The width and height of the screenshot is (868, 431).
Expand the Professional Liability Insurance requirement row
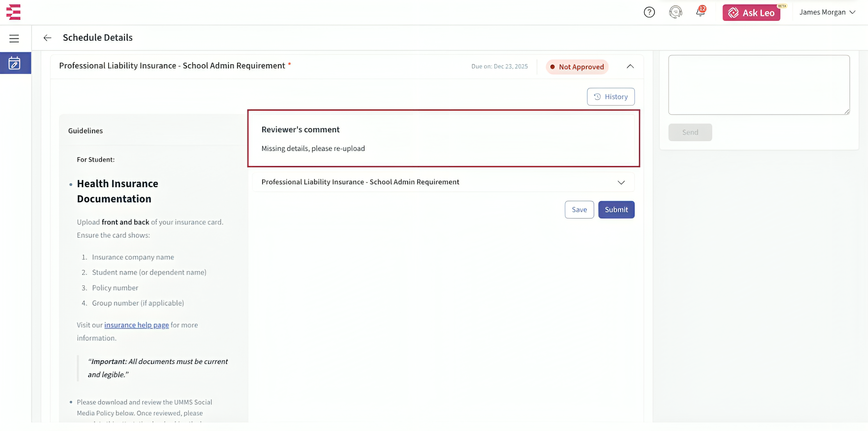click(x=621, y=183)
